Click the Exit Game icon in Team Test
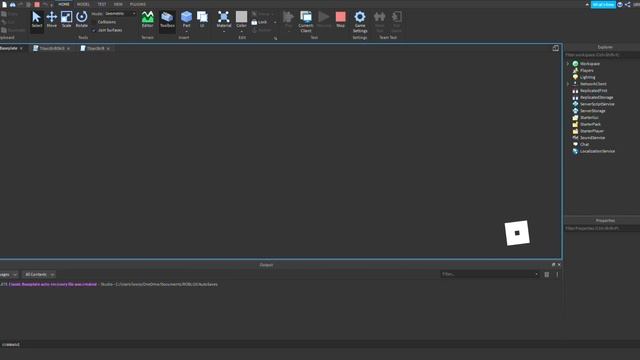The image size is (640, 360). (x=396, y=17)
